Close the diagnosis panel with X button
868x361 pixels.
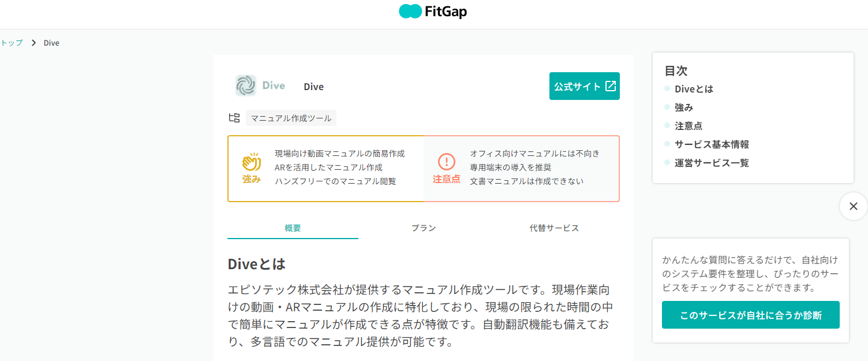(854, 206)
